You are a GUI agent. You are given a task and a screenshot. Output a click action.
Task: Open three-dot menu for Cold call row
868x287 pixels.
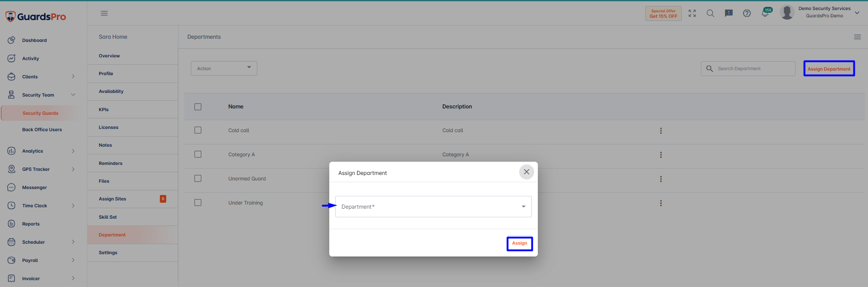(661, 131)
